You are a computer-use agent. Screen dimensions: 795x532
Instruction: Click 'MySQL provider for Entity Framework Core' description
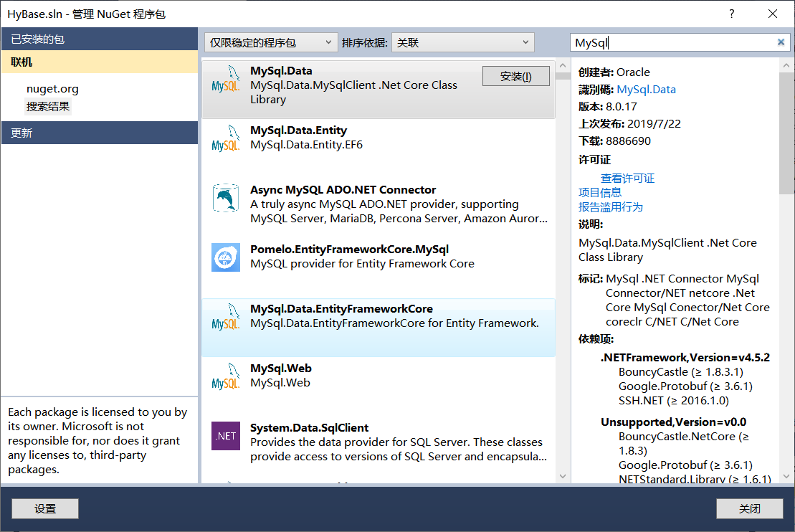click(x=362, y=264)
